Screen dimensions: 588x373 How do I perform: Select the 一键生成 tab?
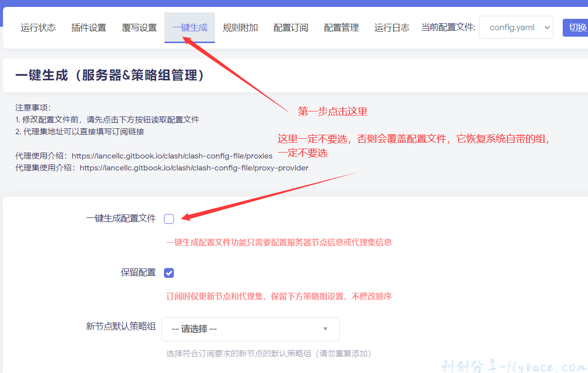click(190, 28)
